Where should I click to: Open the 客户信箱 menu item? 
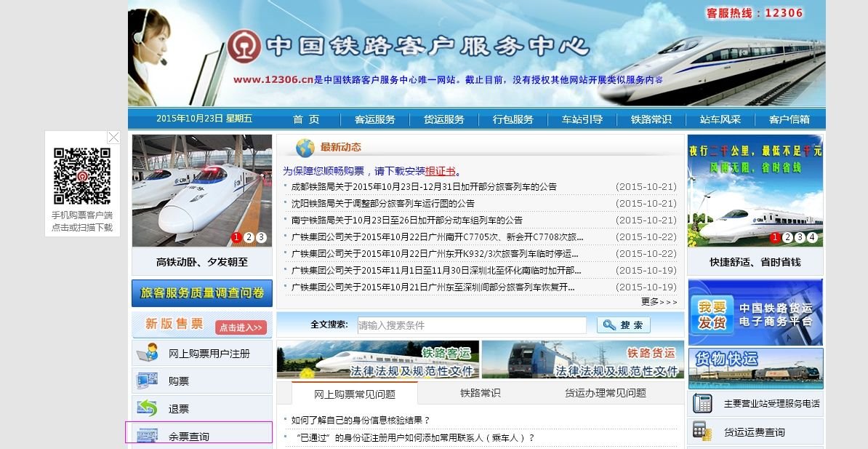tap(792, 120)
